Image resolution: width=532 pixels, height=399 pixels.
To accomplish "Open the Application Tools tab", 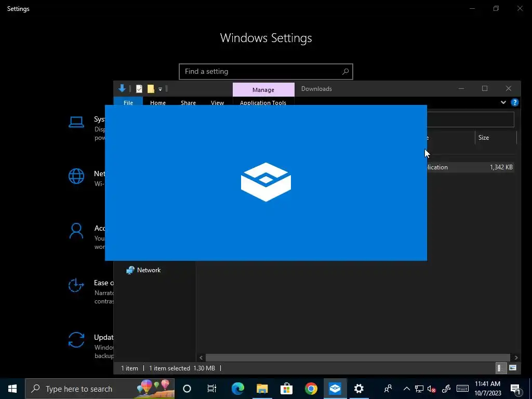I will (x=263, y=102).
